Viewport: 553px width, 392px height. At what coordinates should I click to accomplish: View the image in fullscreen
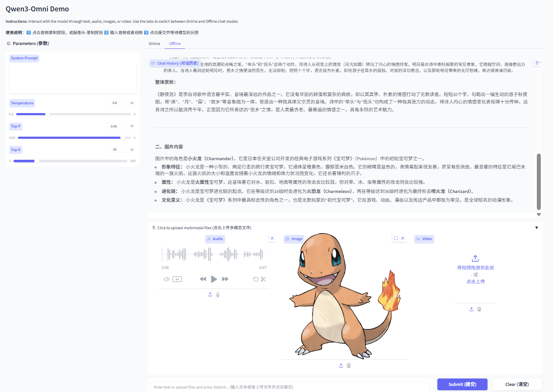(x=395, y=238)
